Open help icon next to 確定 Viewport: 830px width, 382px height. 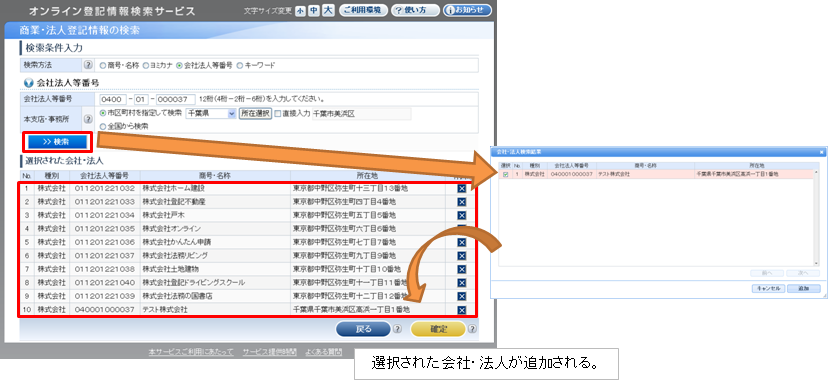pos(472,329)
